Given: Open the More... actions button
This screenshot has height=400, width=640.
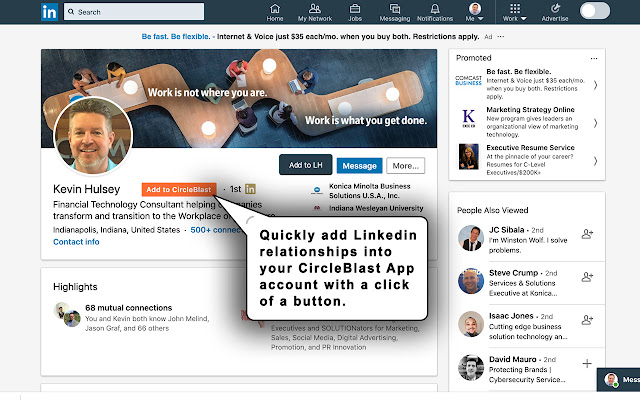Looking at the screenshot, I should tap(405, 166).
